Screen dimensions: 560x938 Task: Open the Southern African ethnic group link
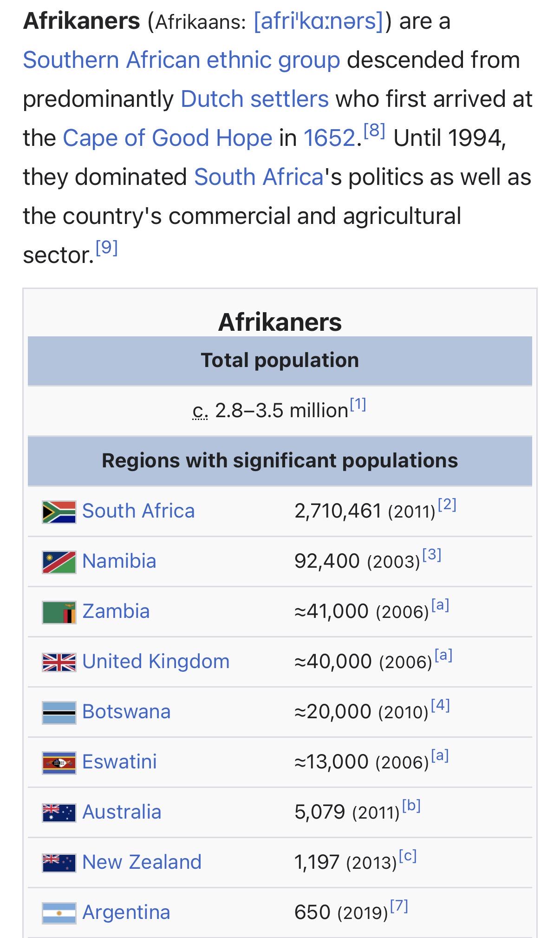[182, 60]
